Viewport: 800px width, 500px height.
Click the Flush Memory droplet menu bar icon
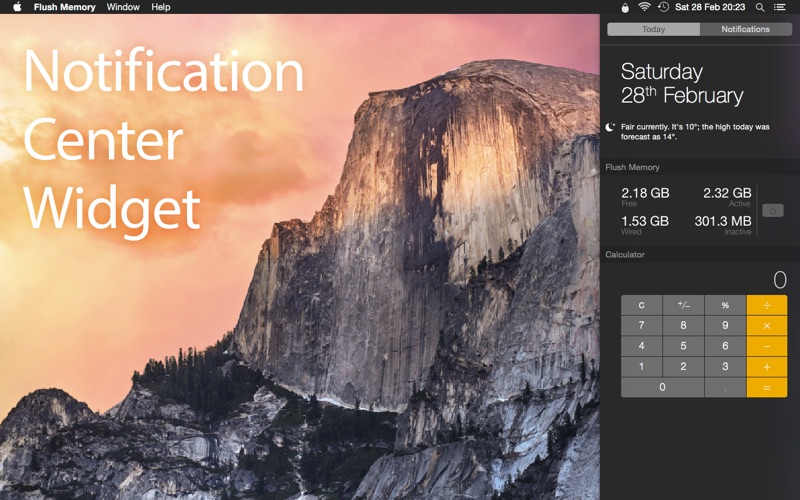(625, 7)
